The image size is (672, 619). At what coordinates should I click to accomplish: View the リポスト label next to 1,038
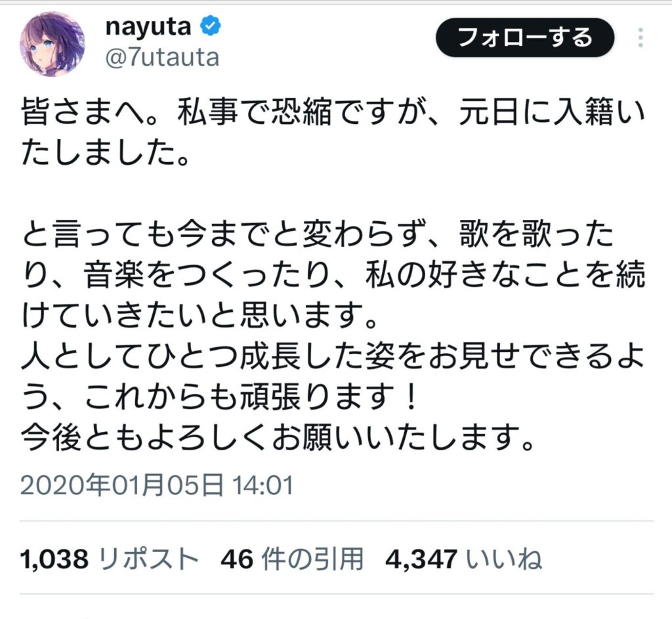[x=149, y=559]
